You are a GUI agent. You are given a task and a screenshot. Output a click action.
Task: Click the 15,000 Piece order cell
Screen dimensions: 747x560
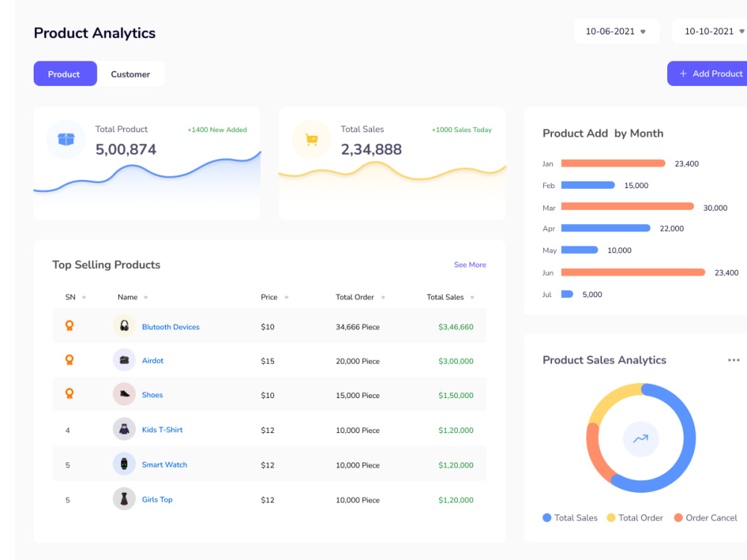[x=358, y=396]
